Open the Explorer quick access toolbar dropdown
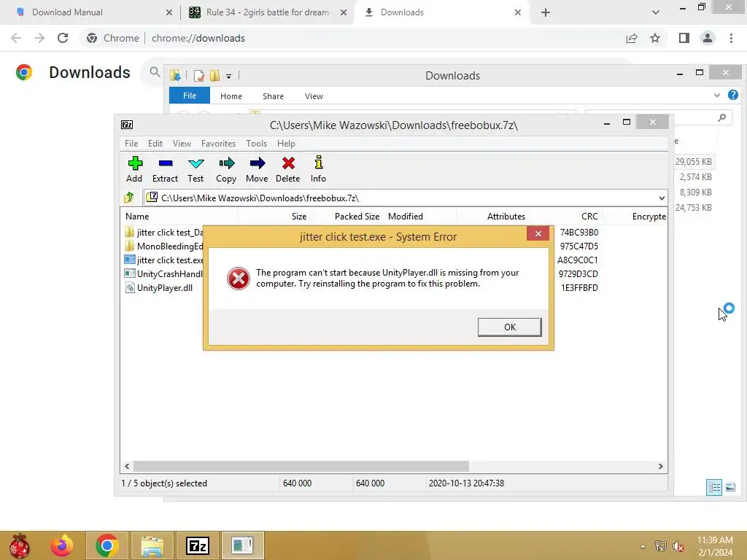The height and width of the screenshot is (560, 747). point(228,76)
